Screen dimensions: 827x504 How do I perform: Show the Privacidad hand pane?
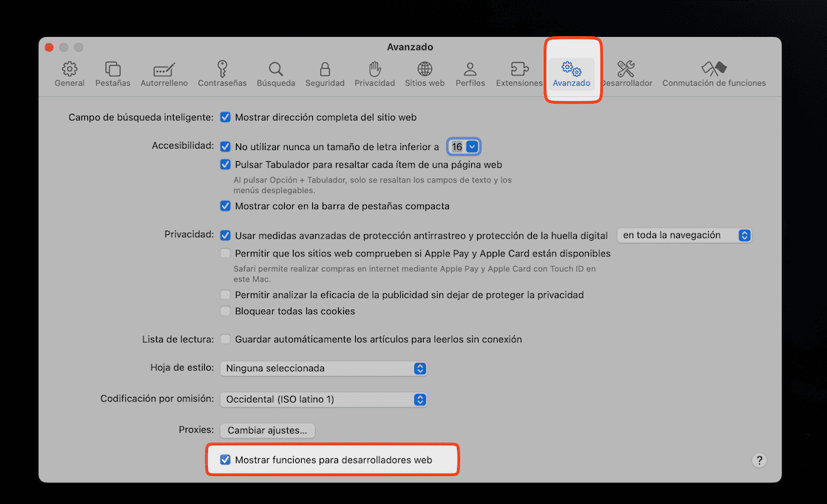(x=374, y=74)
